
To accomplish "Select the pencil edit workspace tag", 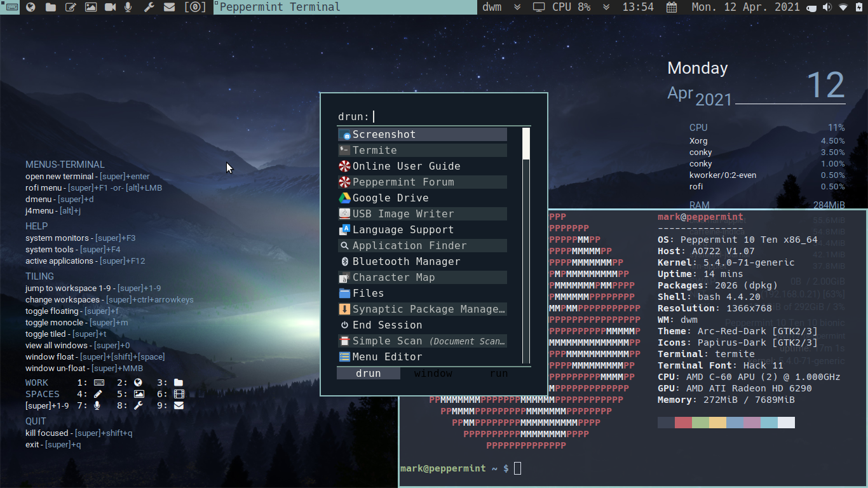I will click(x=71, y=7).
